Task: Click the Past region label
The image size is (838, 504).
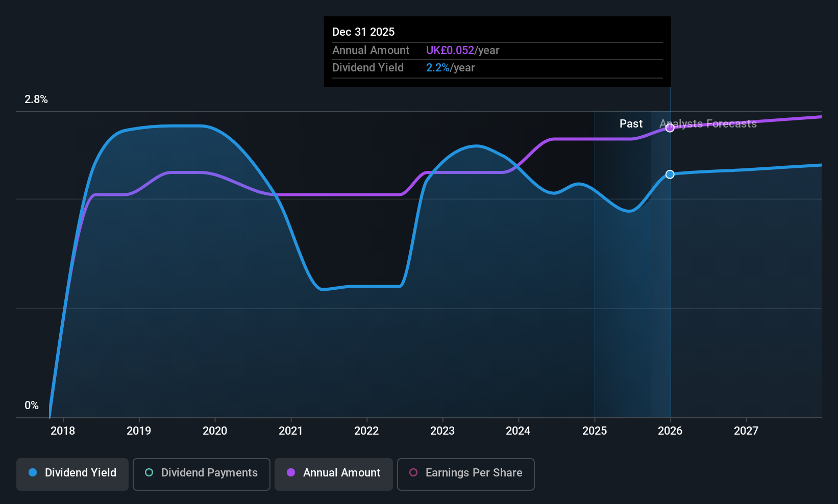Action: (631, 124)
